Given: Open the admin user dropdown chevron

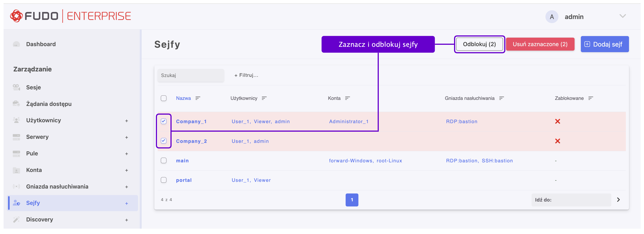Looking at the screenshot, I should pos(622,16).
